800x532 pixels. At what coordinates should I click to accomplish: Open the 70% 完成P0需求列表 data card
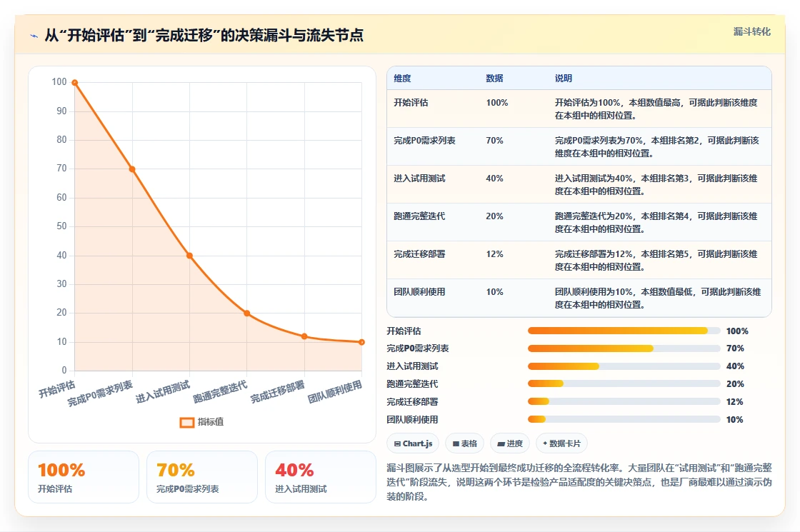(x=202, y=477)
